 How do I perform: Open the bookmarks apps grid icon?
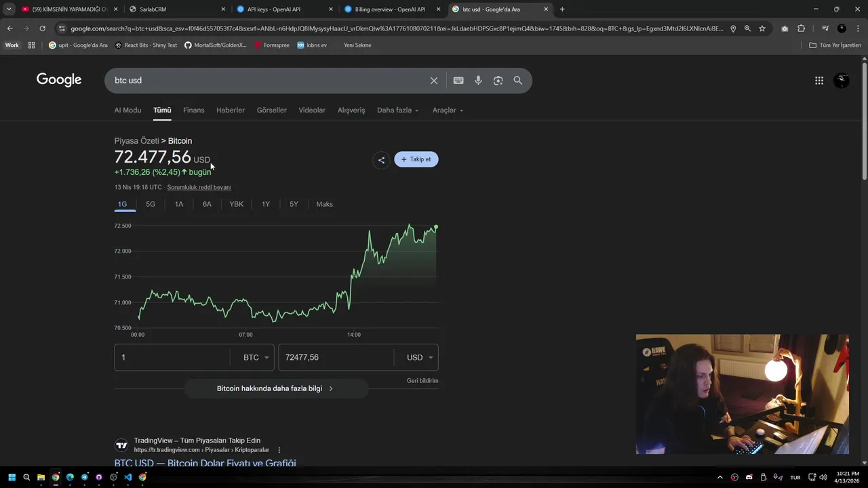tap(31, 45)
